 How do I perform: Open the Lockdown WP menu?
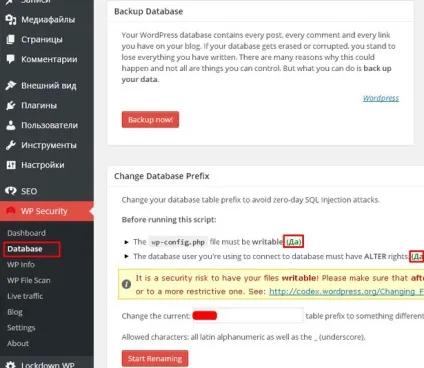coord(47,364)
